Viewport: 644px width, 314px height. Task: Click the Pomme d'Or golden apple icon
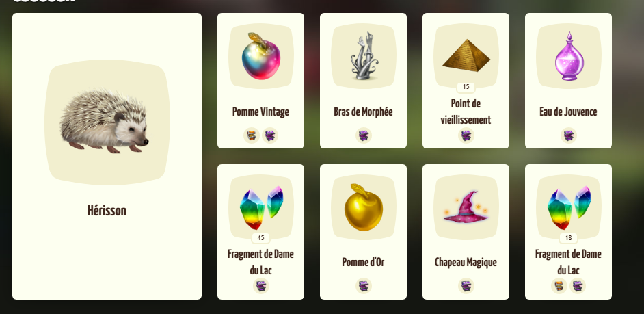click(364, 207)
